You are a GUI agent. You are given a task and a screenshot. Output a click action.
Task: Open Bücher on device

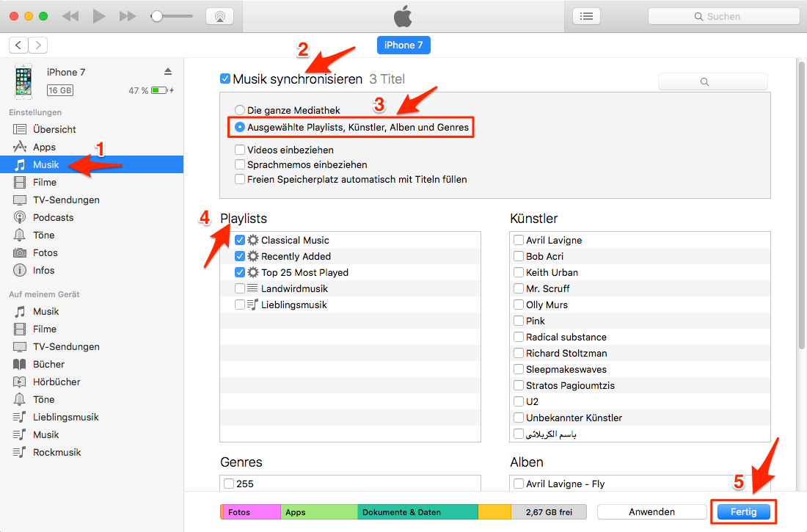click(92, 364)
